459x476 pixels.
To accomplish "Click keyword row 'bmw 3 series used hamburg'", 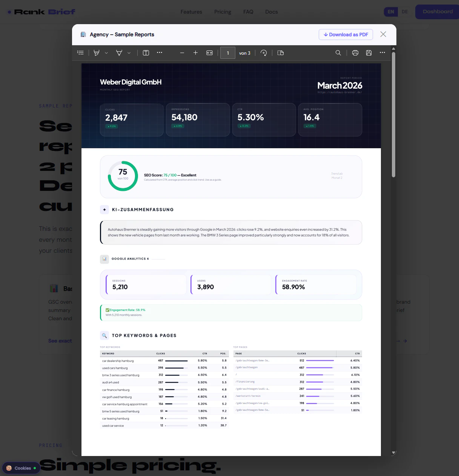I will coord(164,375).
